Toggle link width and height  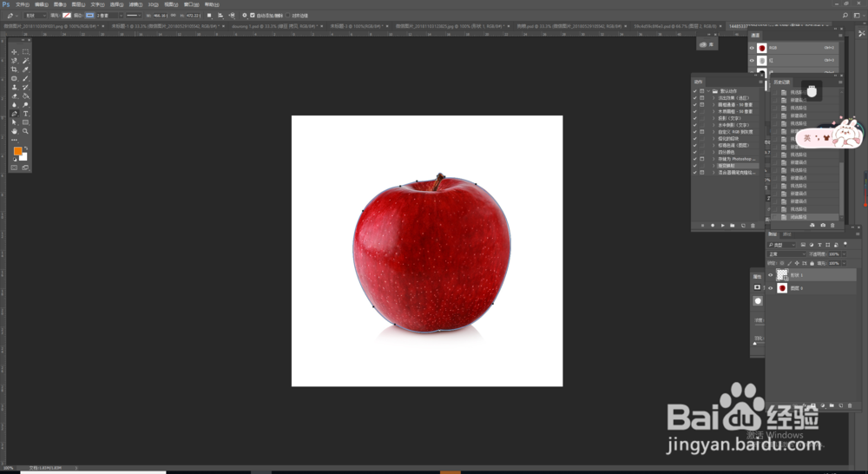click(x=174, y=15)
